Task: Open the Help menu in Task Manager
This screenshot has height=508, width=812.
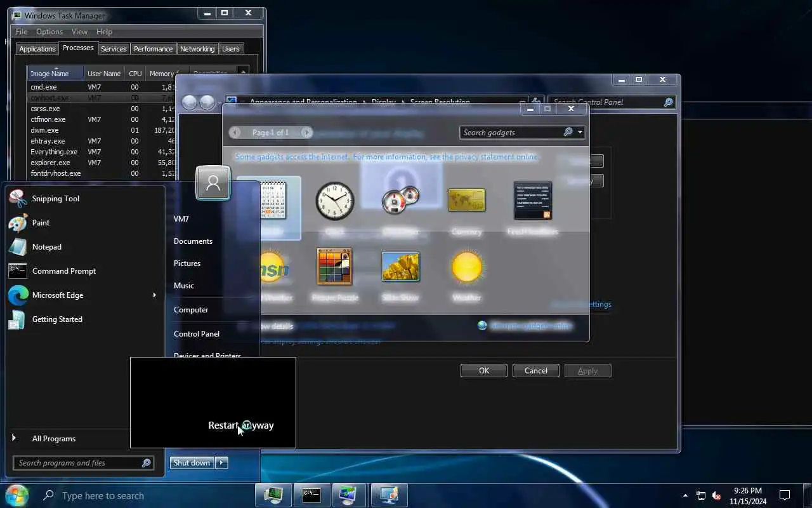Action: 104,32
